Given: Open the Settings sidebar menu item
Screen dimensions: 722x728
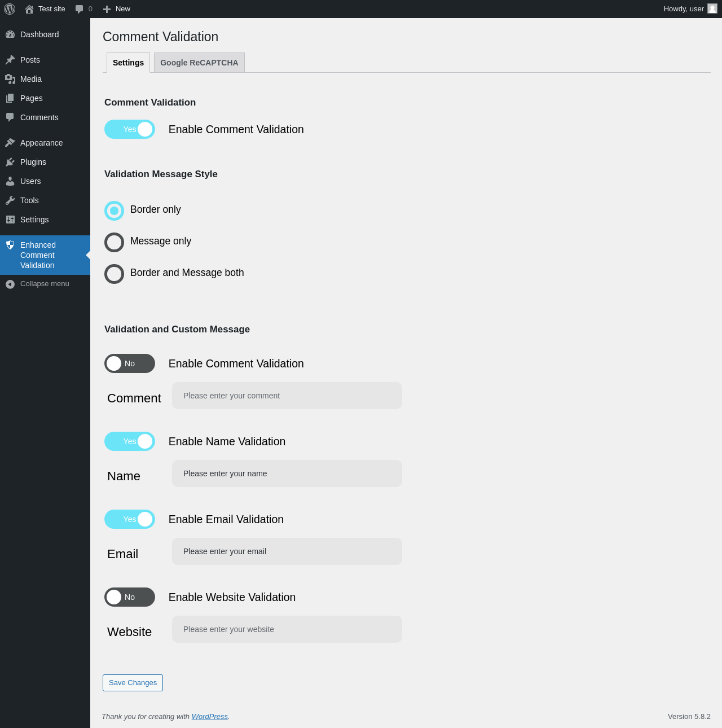Looking at the screenshot, I should tap(34, 220).
